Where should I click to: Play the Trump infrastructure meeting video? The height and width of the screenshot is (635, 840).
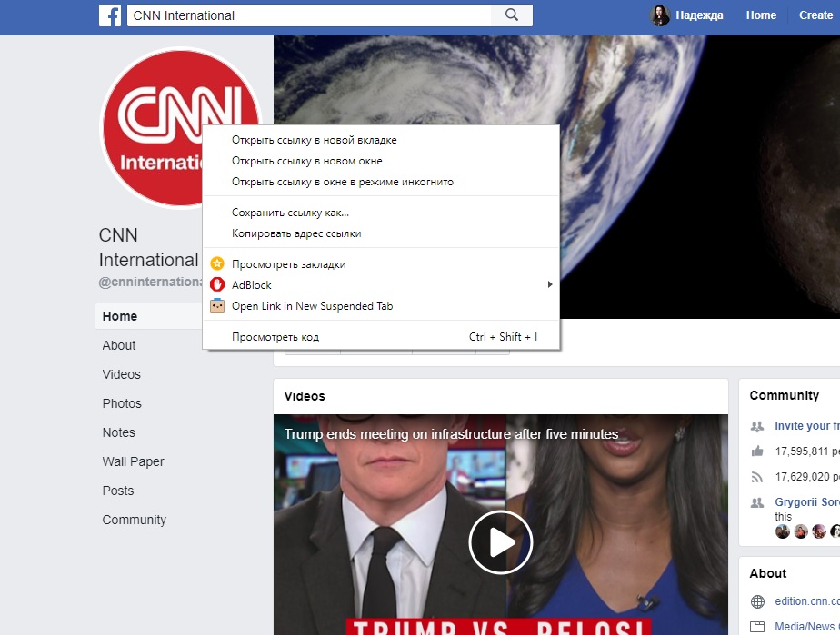coord(500,542)
